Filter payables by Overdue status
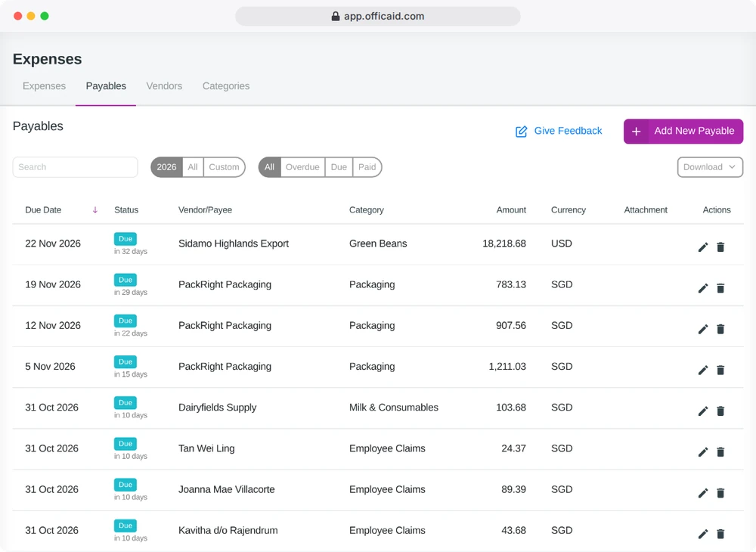Screen dimensions: 756x552 (x=302, y=167)
